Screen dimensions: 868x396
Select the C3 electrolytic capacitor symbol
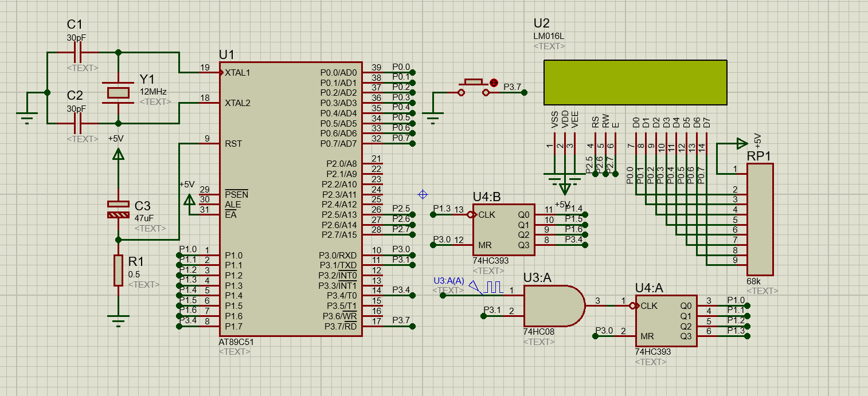pos(118,209)
